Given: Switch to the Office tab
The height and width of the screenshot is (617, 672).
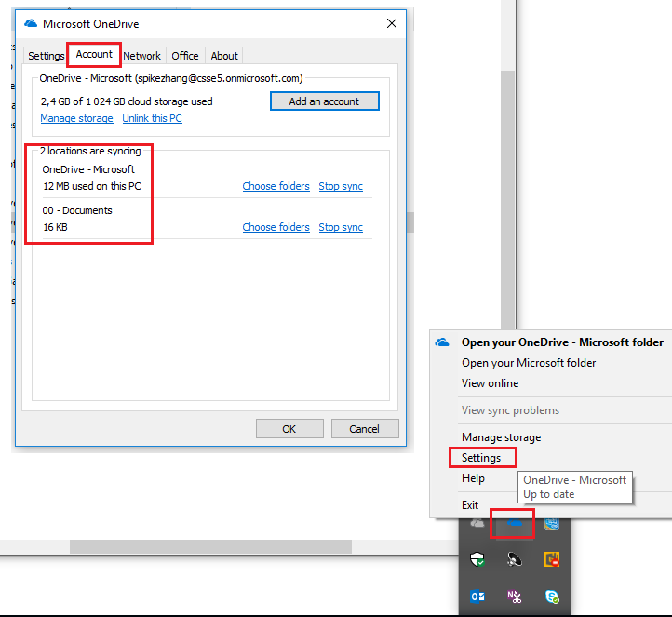Looking at the screenshot, I should [185, 56].
